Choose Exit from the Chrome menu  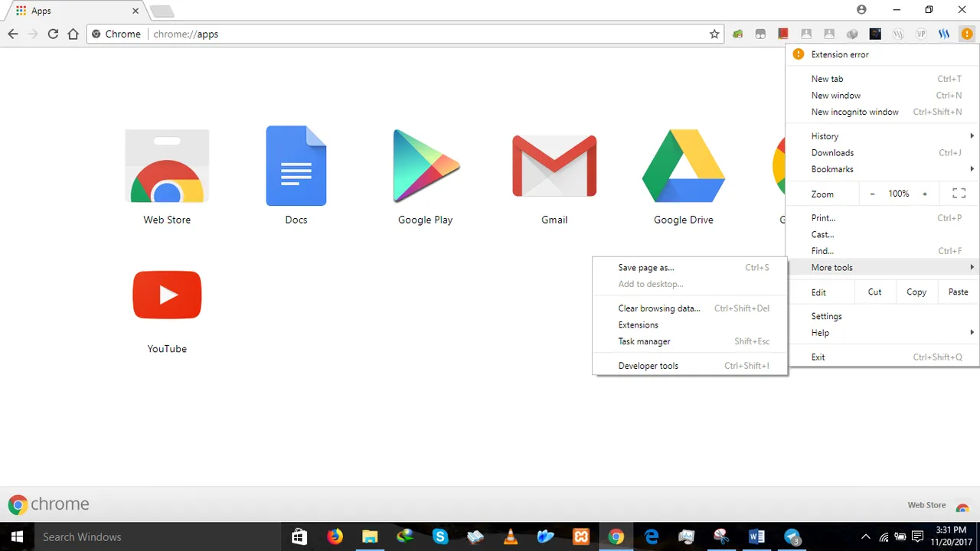(883, 357)
